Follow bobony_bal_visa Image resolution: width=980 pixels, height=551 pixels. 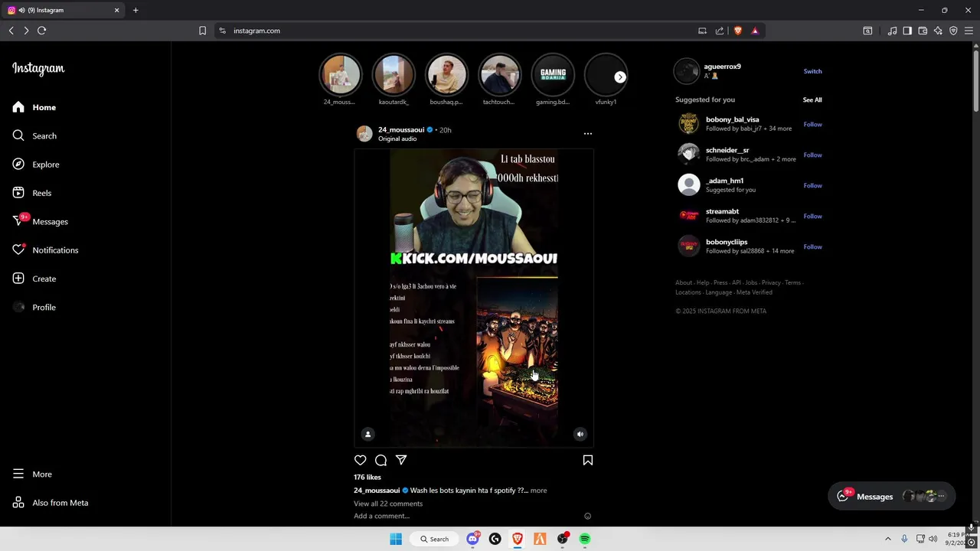[812, 124]
